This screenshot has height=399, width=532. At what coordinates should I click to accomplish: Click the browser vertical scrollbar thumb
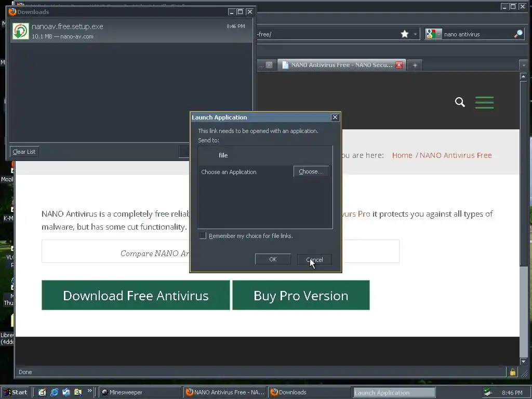523,173
